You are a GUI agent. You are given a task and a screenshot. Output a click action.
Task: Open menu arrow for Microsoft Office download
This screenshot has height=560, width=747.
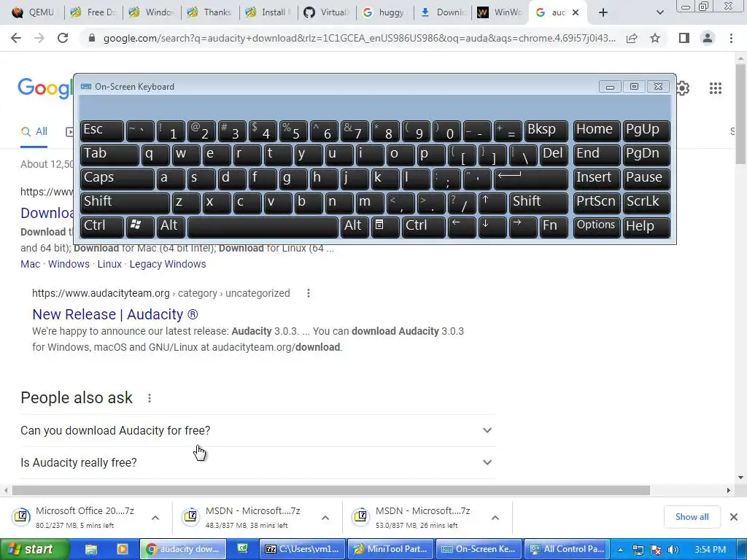[155, 518]
